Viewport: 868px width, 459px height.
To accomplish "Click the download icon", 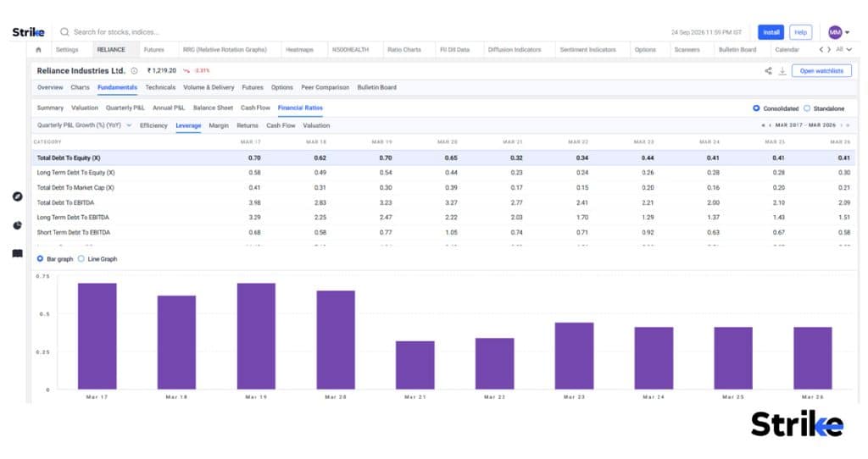I will 782,71.
